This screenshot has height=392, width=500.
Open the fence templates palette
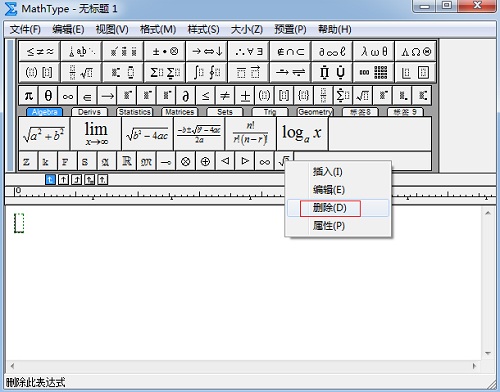[40, 72]
